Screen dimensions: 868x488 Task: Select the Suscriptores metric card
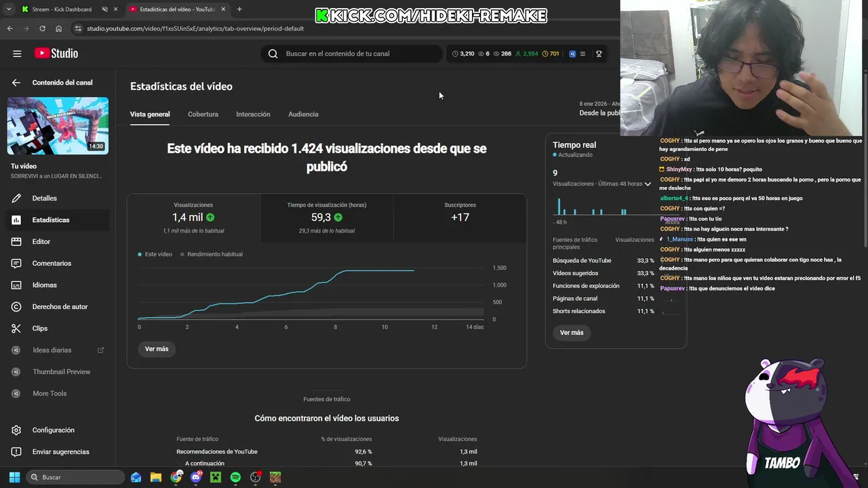[x=460, y=218]
